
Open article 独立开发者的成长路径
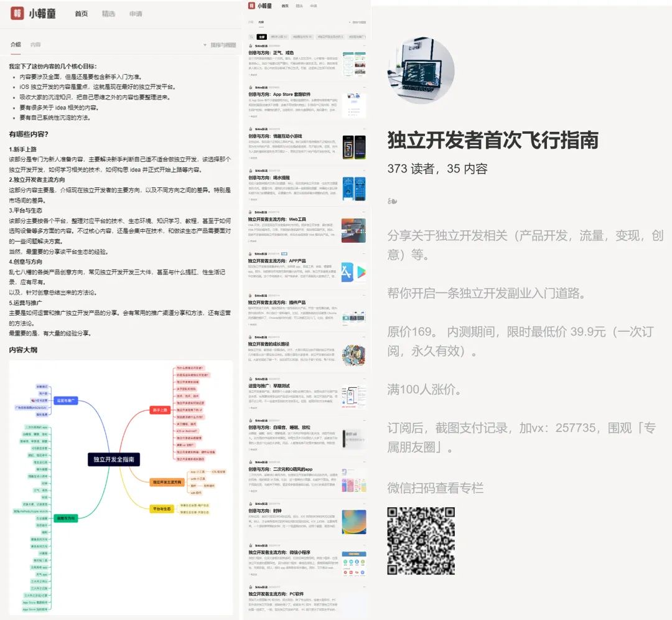269,344
